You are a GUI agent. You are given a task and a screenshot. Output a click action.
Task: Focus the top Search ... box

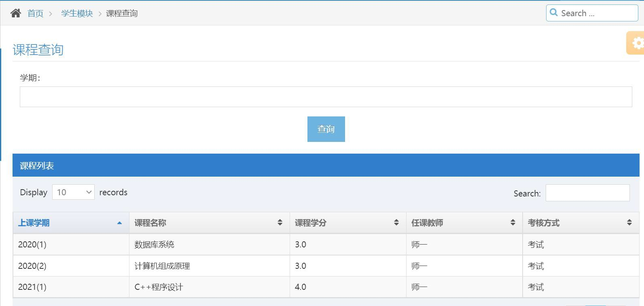[x=592, y=13]
